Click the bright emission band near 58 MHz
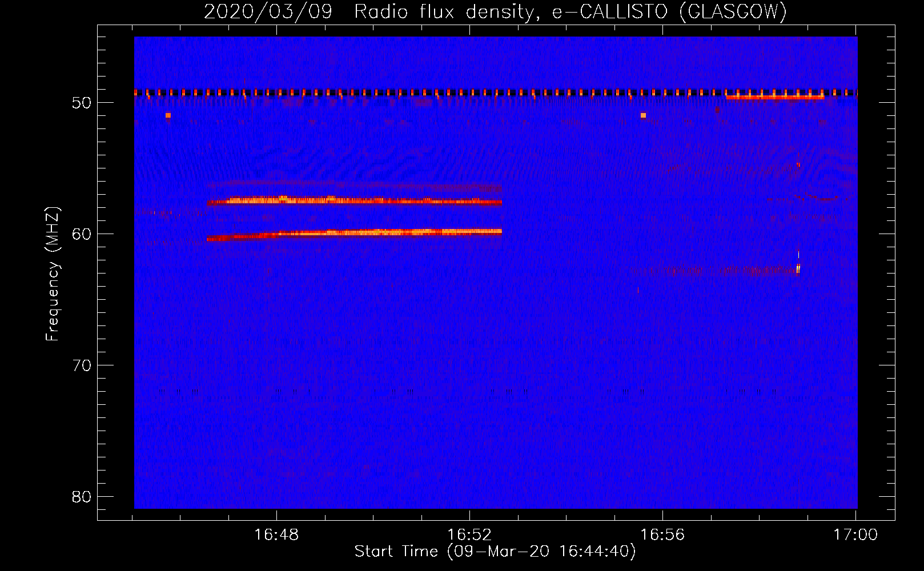This screenshot has width=924, height=571. pos(354,200)
